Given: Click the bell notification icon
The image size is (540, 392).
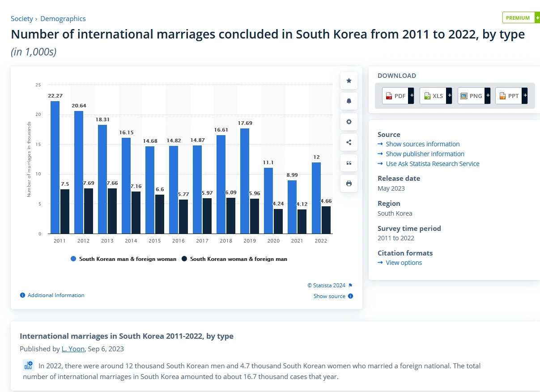Looking at the screenshot, I should pos(349,101).
